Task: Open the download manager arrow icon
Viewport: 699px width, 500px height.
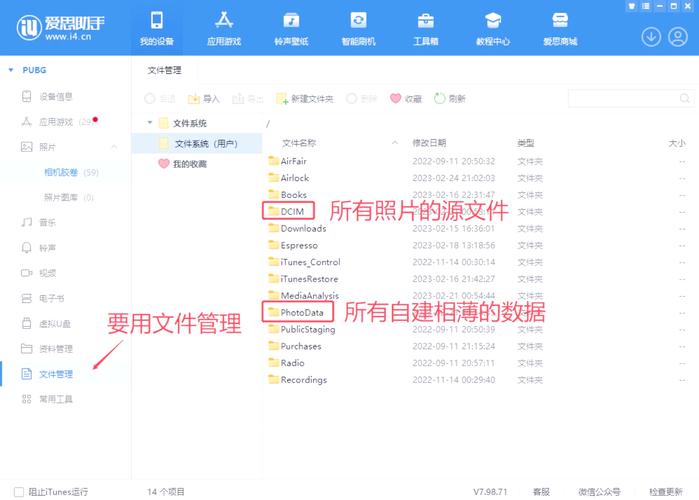Action: [651, 37]
